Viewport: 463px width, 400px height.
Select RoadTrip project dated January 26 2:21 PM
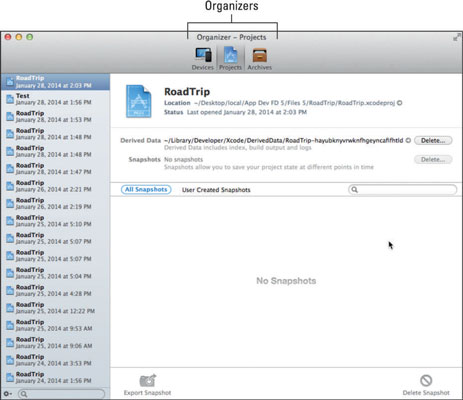(x=55, y=186)
